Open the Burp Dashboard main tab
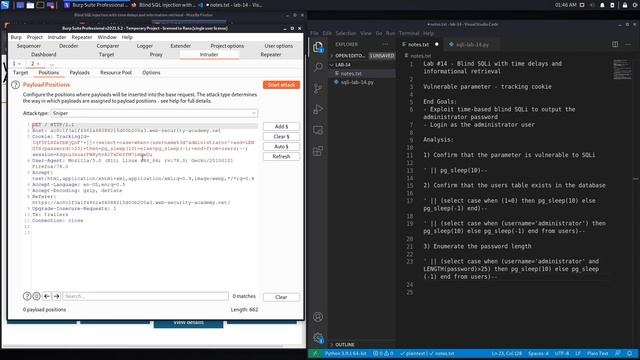 click(44, 54)
